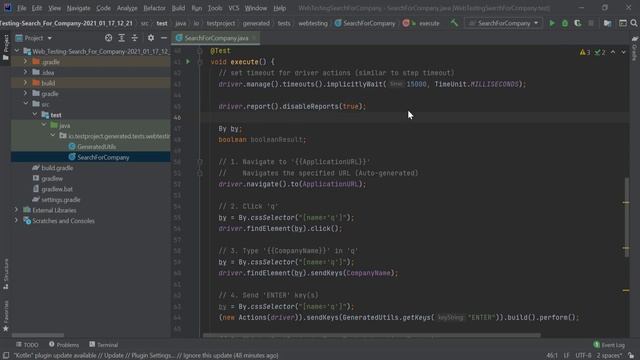This screenshot has height=360, width=640.
Task: Click the editor vertical scrollbar thumb
Action: [627, 217]
